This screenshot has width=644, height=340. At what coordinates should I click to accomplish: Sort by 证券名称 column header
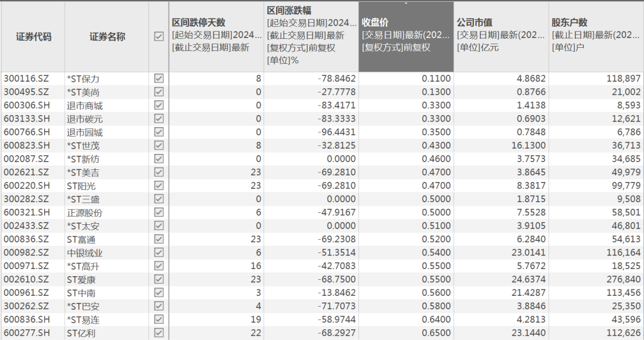(x=107, y=36)
